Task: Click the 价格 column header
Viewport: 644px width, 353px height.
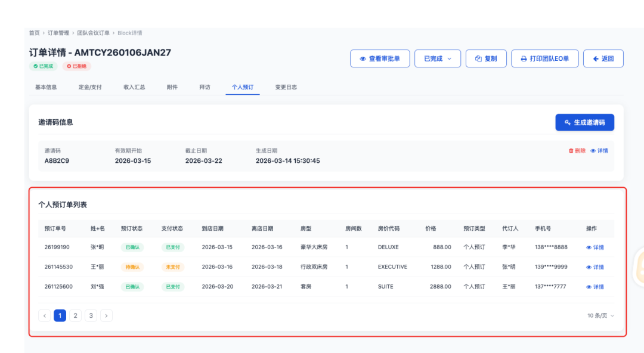Action: 431,228
